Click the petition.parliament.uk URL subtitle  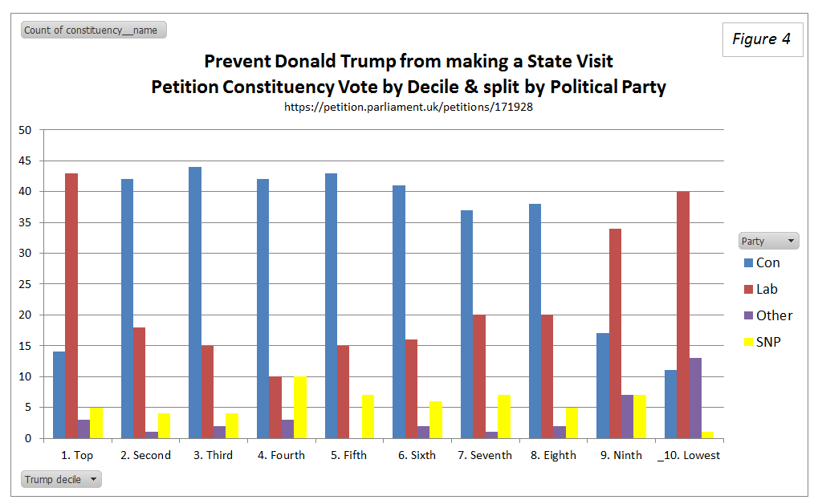[x=409, y=106]
